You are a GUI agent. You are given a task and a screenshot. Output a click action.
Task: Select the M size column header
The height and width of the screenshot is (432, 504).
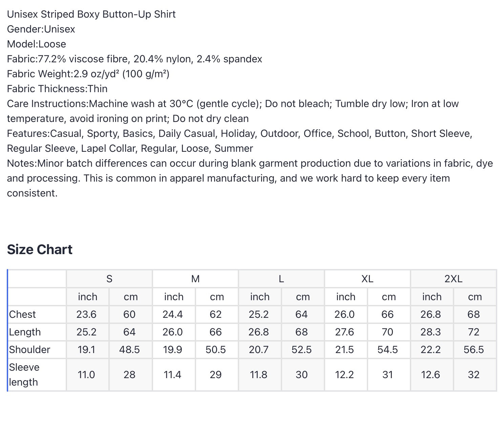(x=195, y=279)
